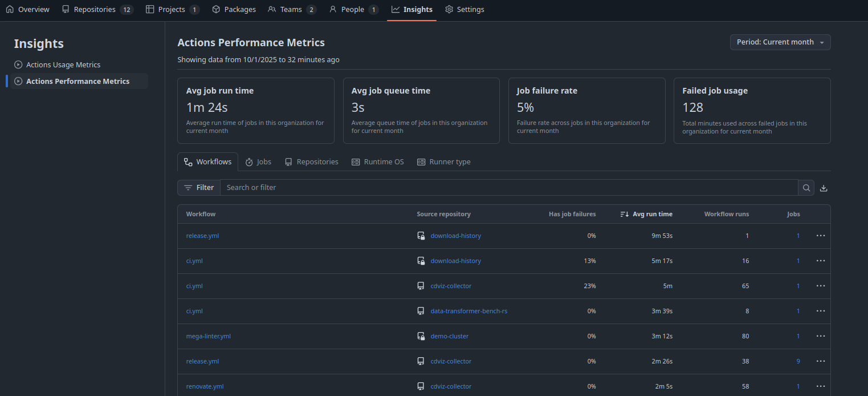Click the Failed job usage value 128

693,107
